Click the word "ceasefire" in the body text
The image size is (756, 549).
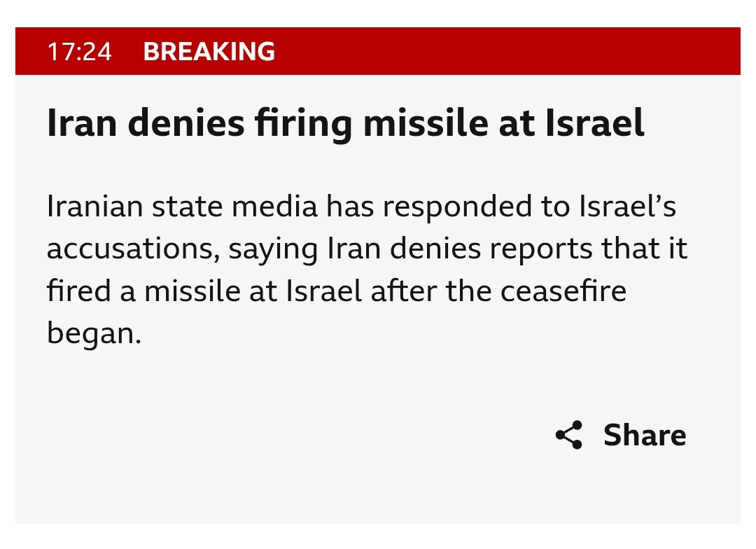[563, 291]
